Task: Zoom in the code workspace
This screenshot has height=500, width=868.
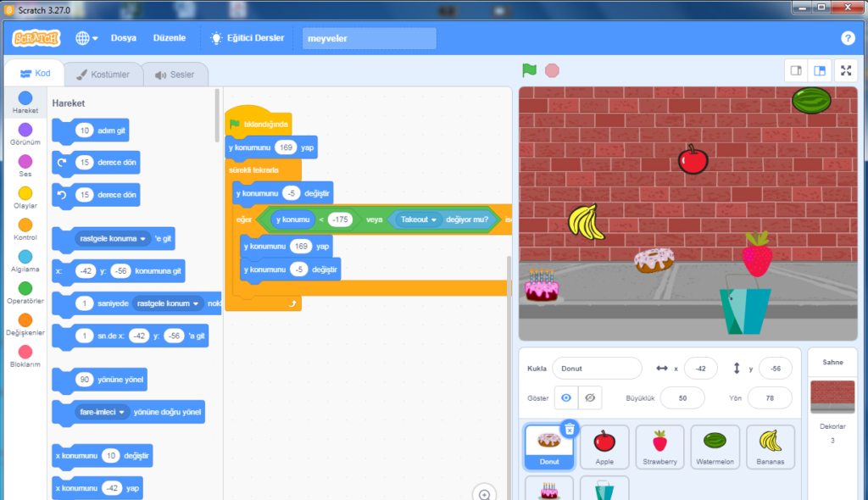Action: [485, 494]
